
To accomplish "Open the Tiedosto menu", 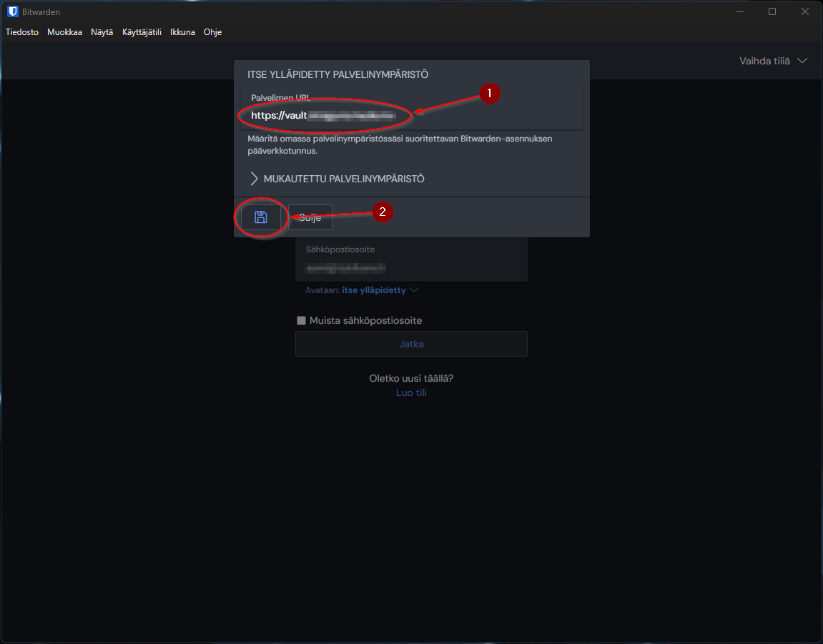I will coord(22,32).
